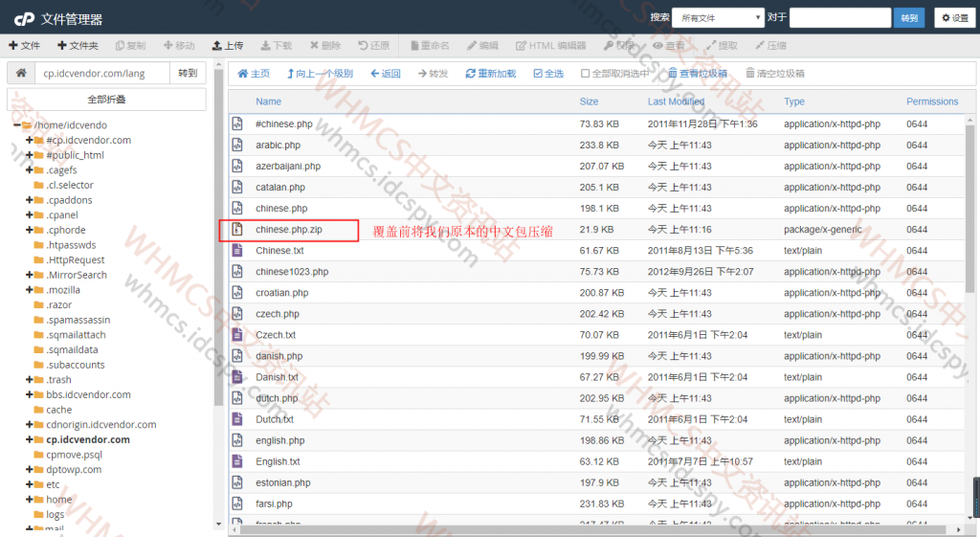Click the home icon beside path field
Image resolution: width=980 pixels, height=537 pixels.
click(21, 73)
